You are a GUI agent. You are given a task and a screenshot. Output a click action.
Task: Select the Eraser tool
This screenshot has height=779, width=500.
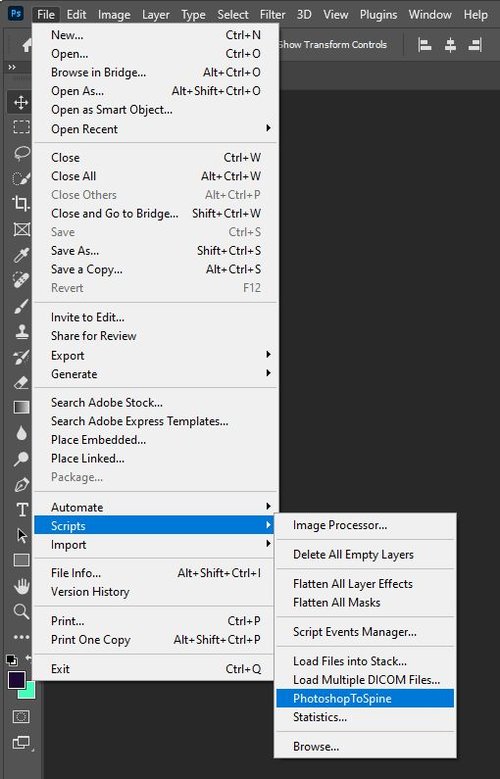pos(21,382)
